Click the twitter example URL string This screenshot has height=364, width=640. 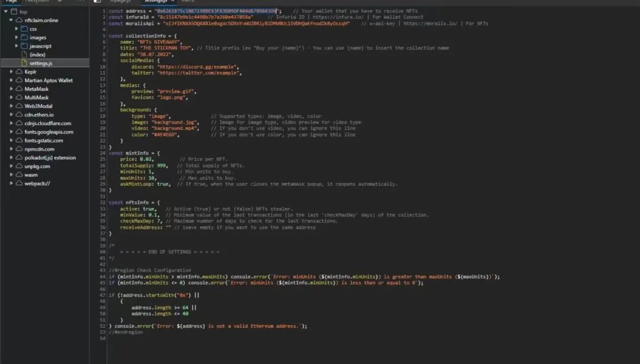pyautogui.click(x=199, y=73)
